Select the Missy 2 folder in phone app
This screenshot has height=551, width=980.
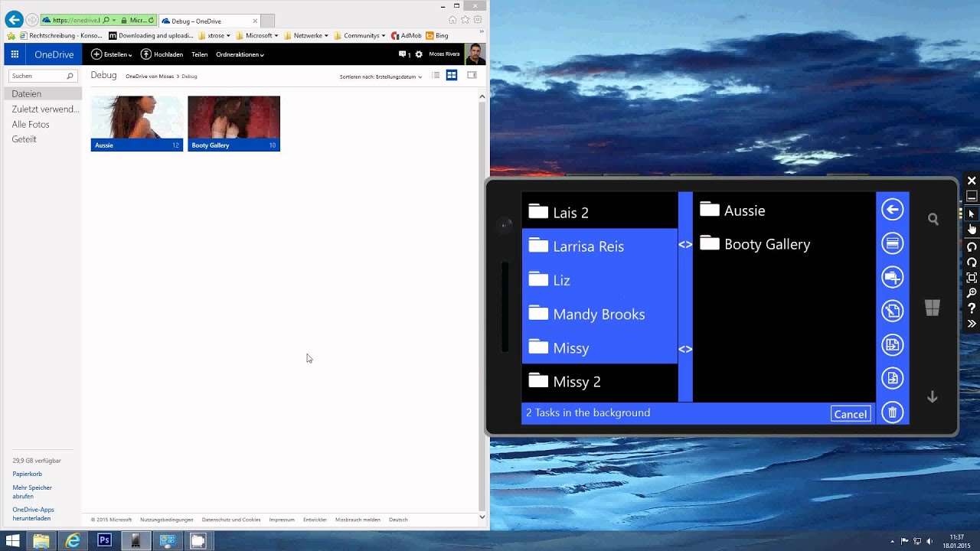pyautogui.click(x=599, y=381)
